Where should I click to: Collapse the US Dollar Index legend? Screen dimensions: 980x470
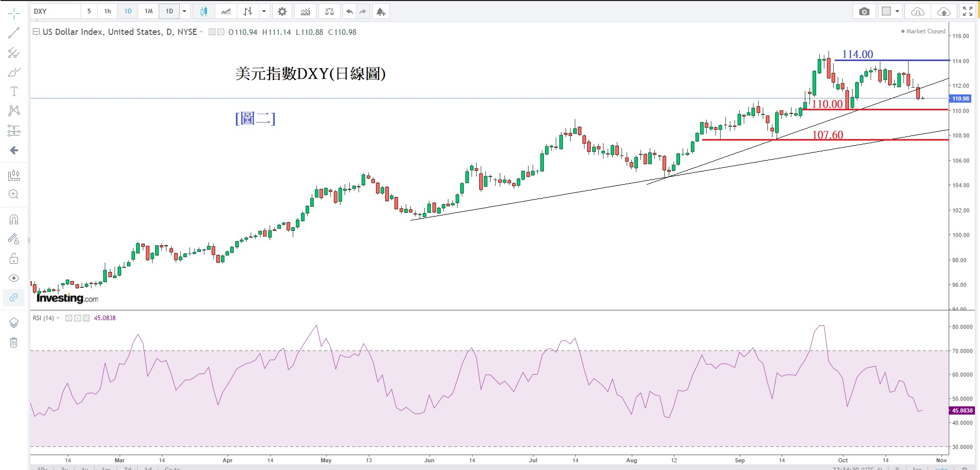[x=36, y=32]
